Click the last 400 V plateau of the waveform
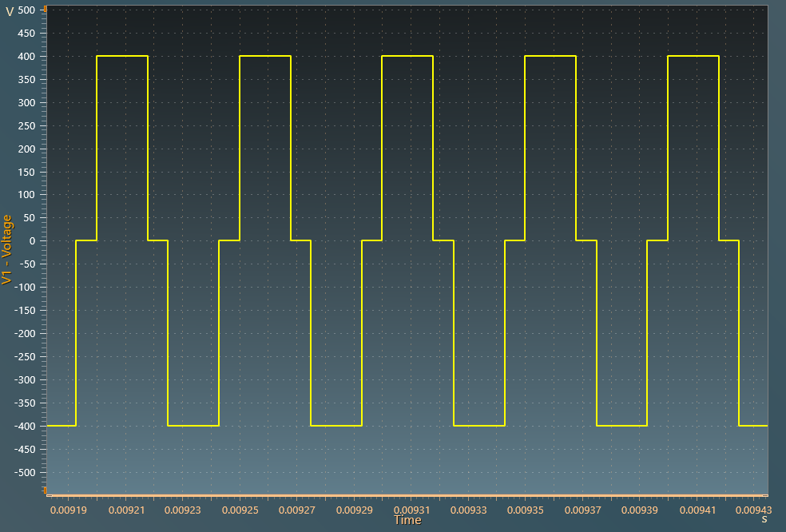 coord(693,56)
